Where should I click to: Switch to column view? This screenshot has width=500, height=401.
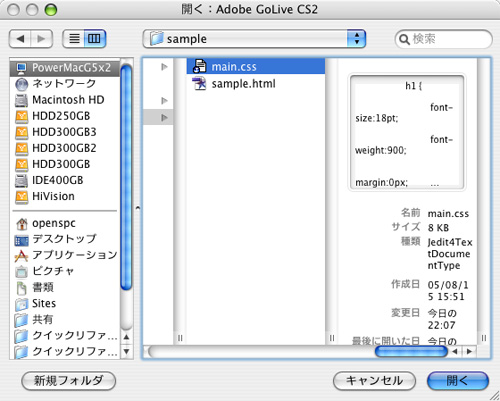click(x=95, y=39)
